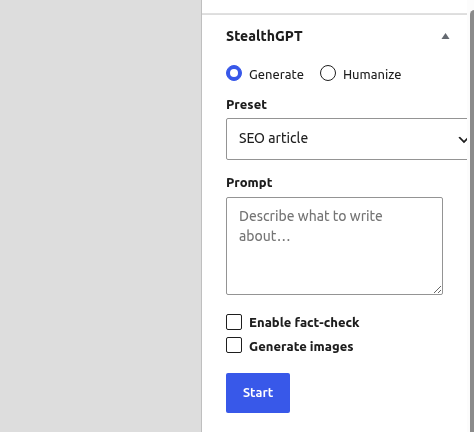
Task: Open the Preset dropdown showing SEO article
Action: pyautogui.click(x=347, y=139)
